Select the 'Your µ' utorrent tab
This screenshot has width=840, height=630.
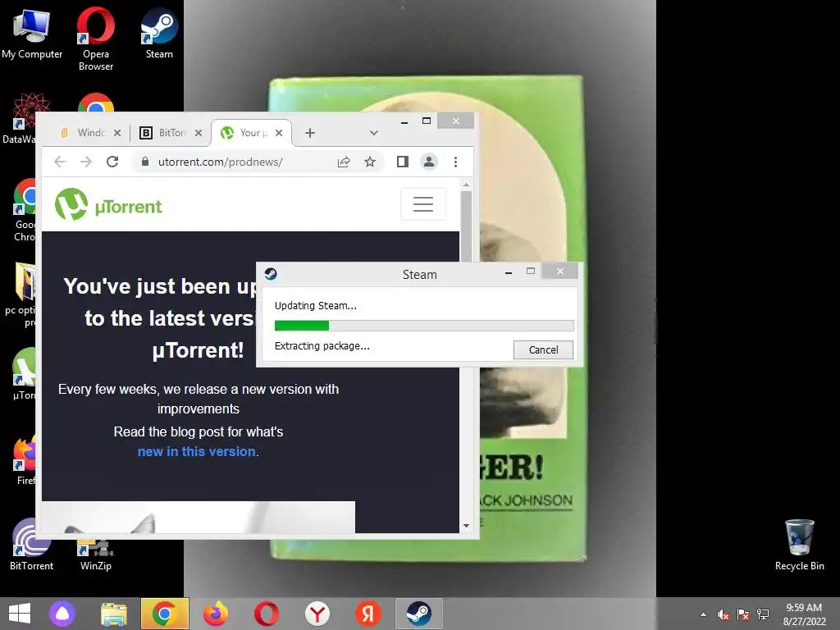(251, 133)
